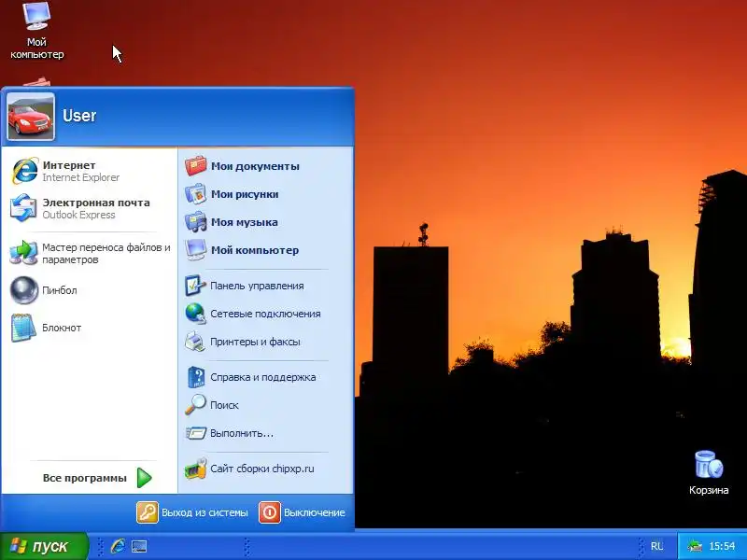Click the Моя музыка label
This screenshot has width=747, height=560.
(x=245, y=222)
